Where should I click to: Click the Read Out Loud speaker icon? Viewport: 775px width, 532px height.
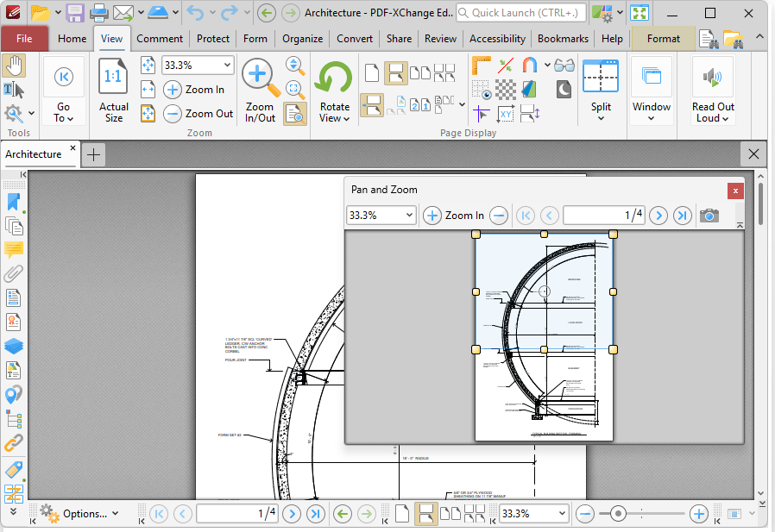(x=713, y=79)
